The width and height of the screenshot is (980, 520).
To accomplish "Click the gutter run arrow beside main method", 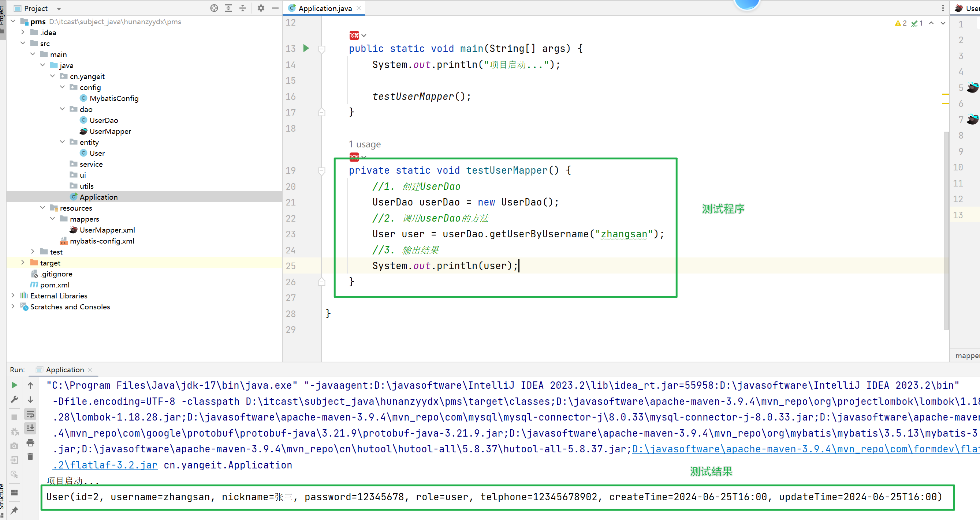I will (306, 48).
